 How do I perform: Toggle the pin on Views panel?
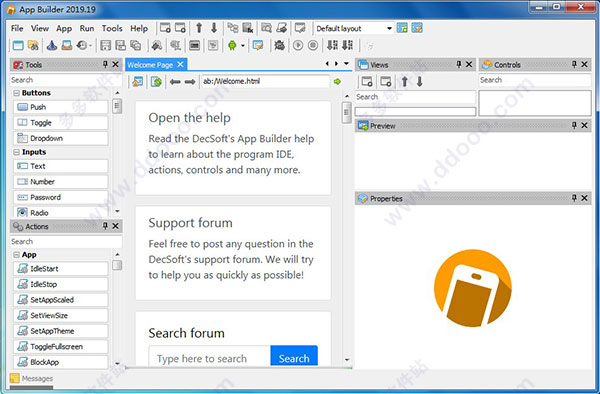pyautogui.click(x=459, y=65)
